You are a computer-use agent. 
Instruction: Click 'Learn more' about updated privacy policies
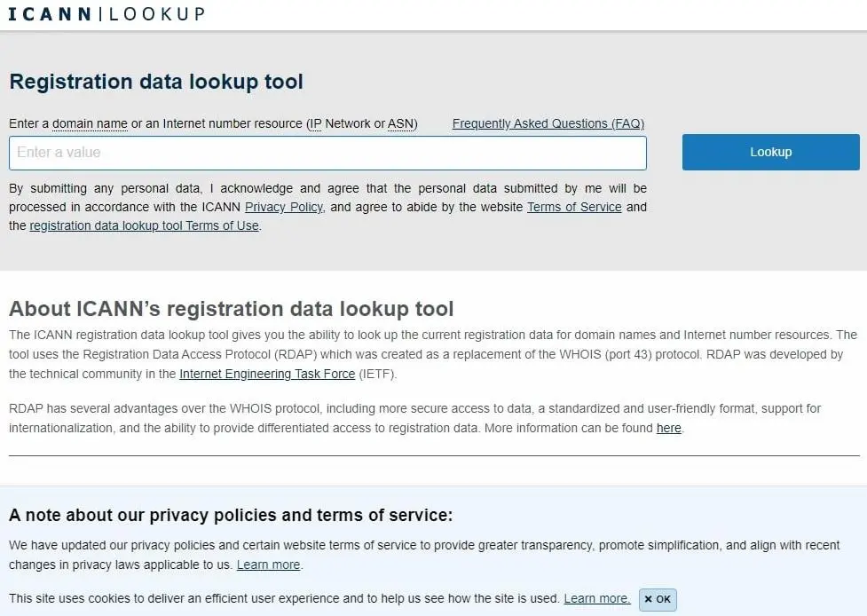[268, 565]
